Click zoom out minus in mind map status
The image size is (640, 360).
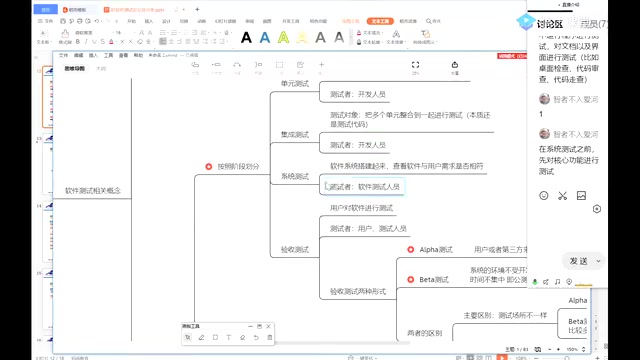[x=549, y=349]
